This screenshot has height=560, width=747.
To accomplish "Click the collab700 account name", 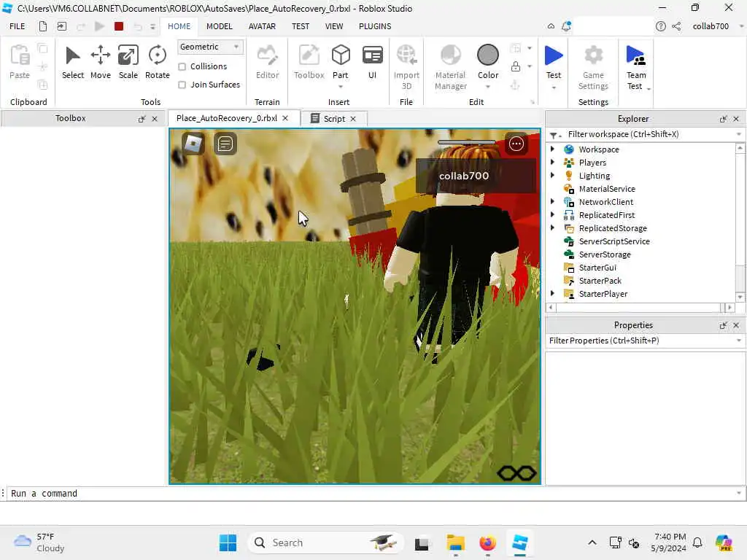I will point(711,26).
